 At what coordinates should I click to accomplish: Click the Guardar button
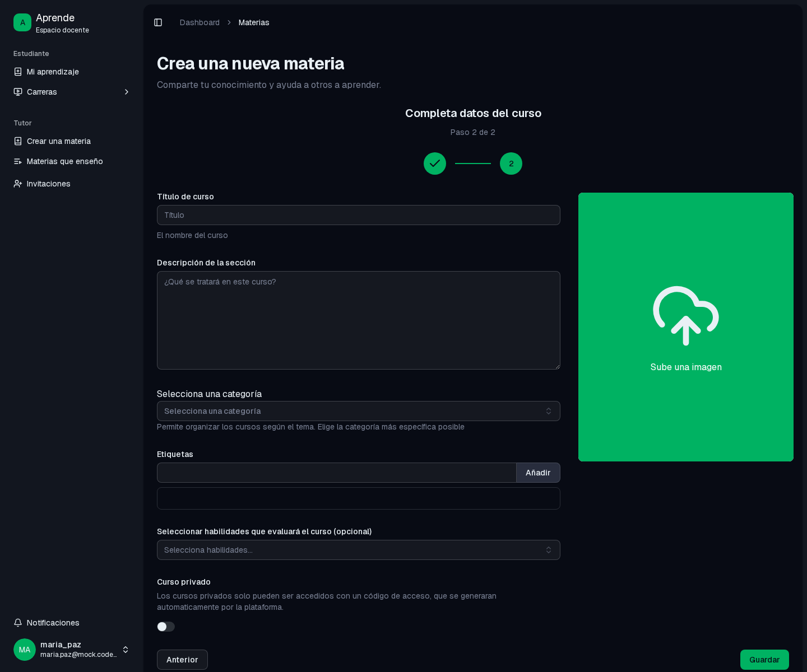[764, 660]
